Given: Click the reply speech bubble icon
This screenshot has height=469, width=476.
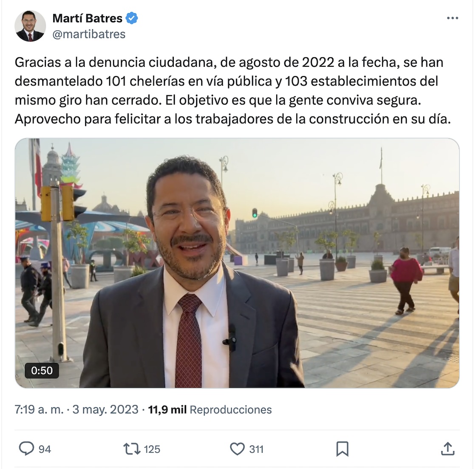Looking at the screenshot, I should pos(26,449).
